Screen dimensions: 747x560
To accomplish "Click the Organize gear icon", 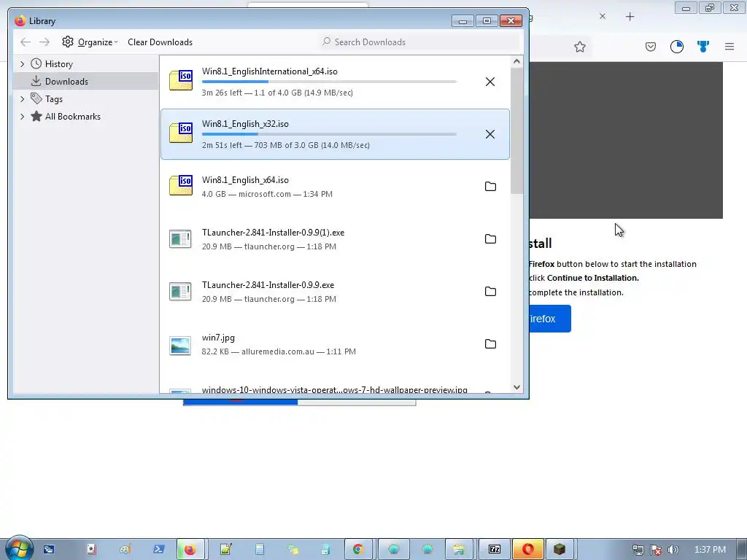I will (x=68, y=42).
